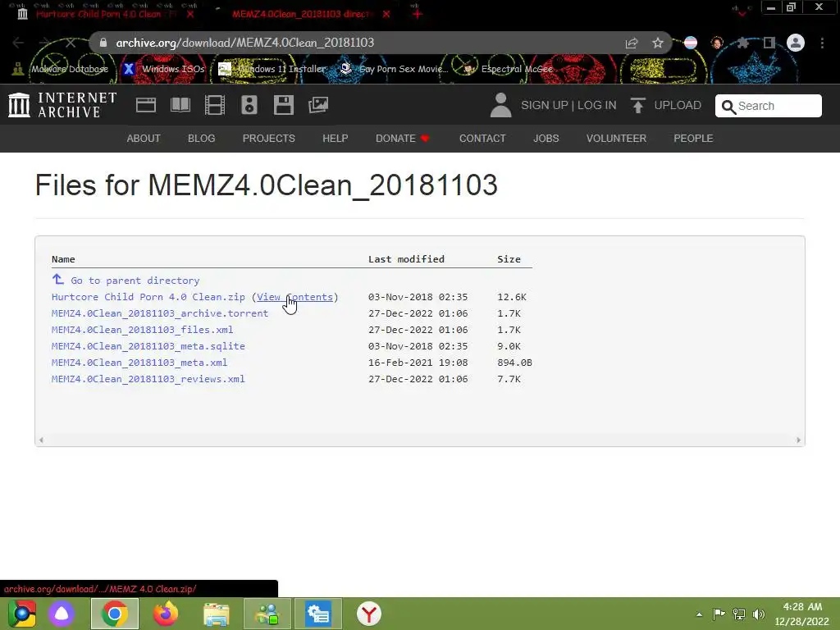Click the LOG IN link
Image resolution: width=840 pixels, height=630 pixels.
click(597, 105)
